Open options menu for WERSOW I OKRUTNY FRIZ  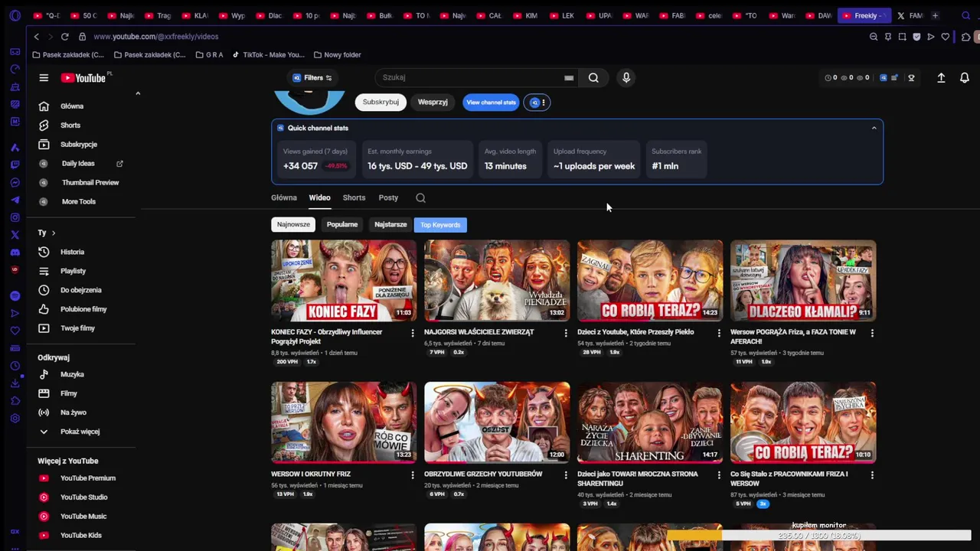[413, 474]
